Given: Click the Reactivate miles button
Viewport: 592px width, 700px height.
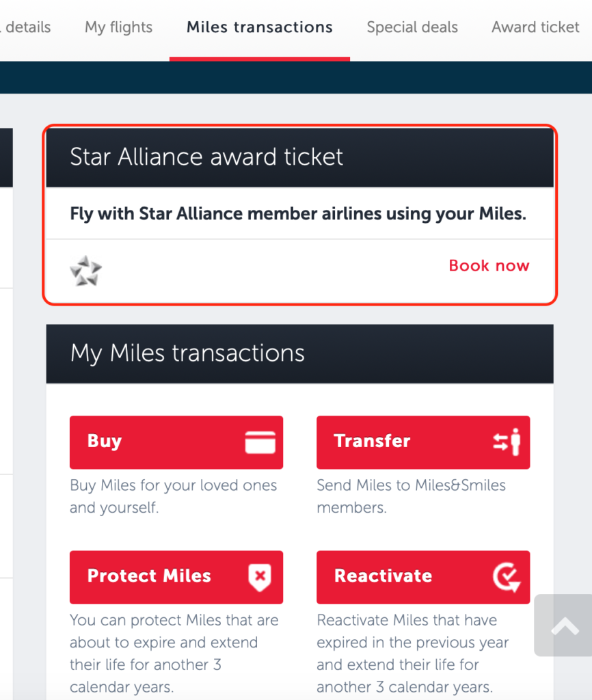Looking at the screenshot, I should [423, 577].
